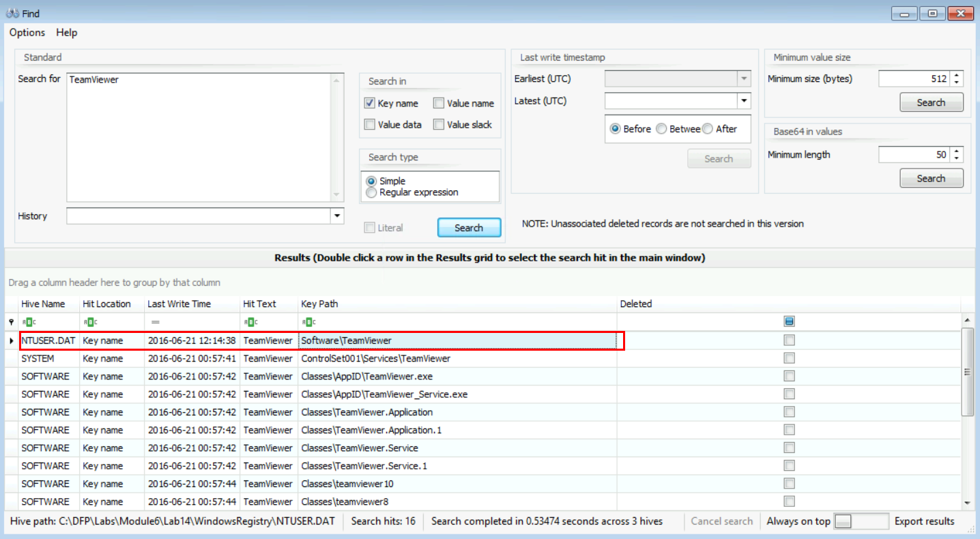Viewport: 980px width, 539px height.
Task: Click the Minimum size bytes field
Action: point(915,79)
